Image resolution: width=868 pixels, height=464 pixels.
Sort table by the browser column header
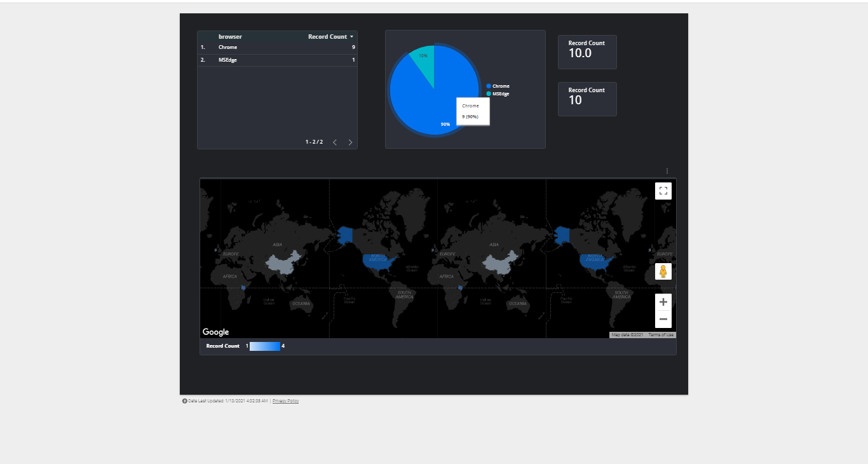click(230, 37)
